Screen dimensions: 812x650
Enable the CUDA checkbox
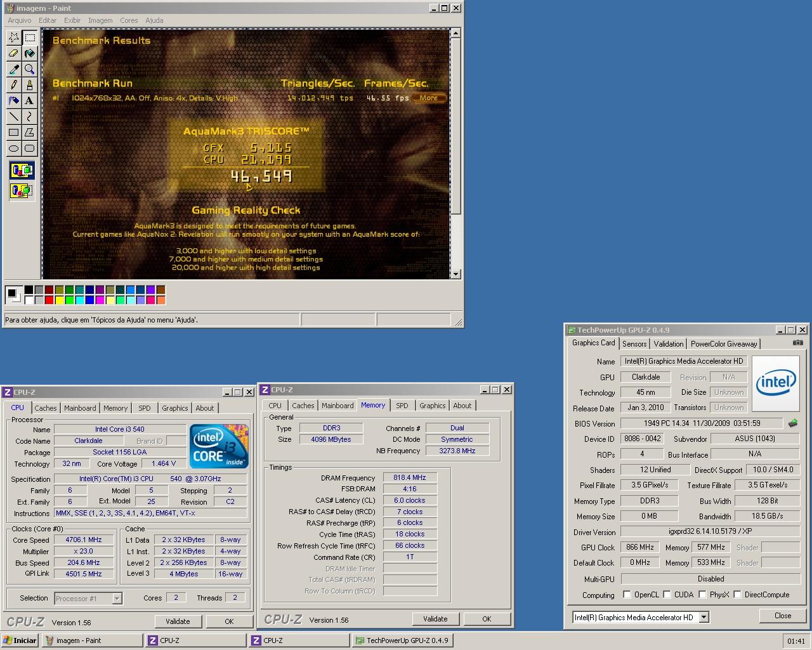pos(667,595)
